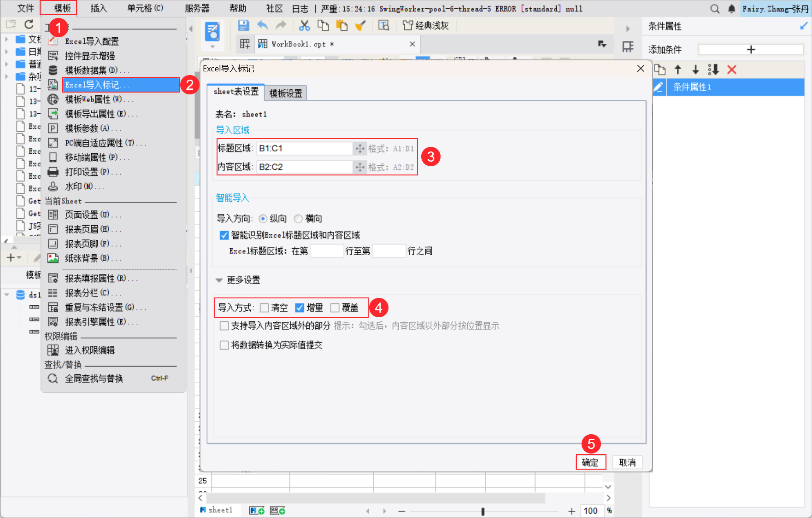Click the copy condition icon
812x518 pixels.
[660, 70]
